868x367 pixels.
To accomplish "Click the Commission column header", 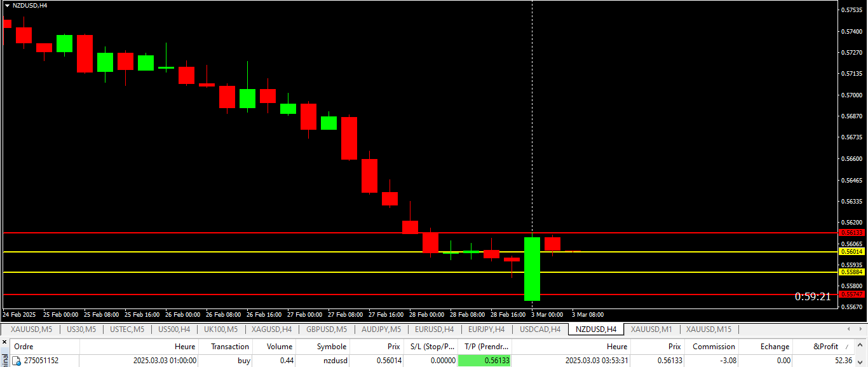I will [713, 347].
